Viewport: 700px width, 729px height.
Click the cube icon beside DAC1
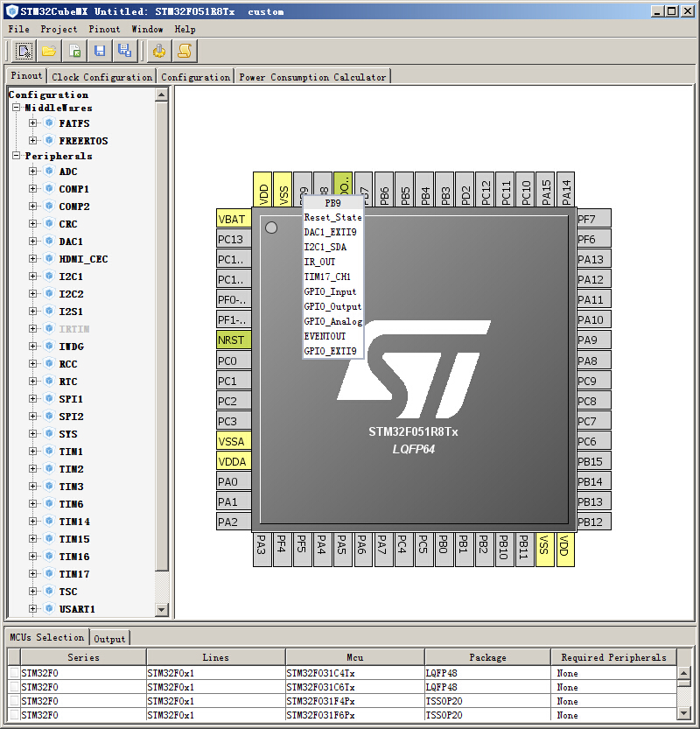coord(49,241)
